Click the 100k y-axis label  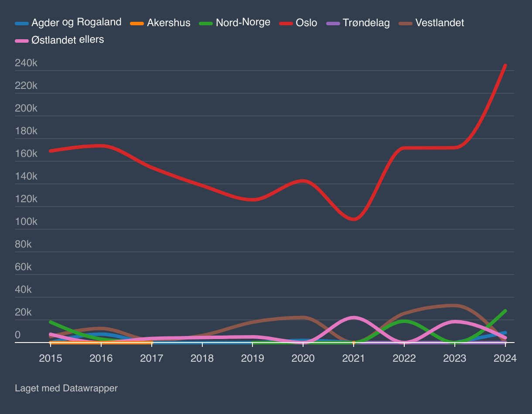pyautogui.click(x=26, y=222)
